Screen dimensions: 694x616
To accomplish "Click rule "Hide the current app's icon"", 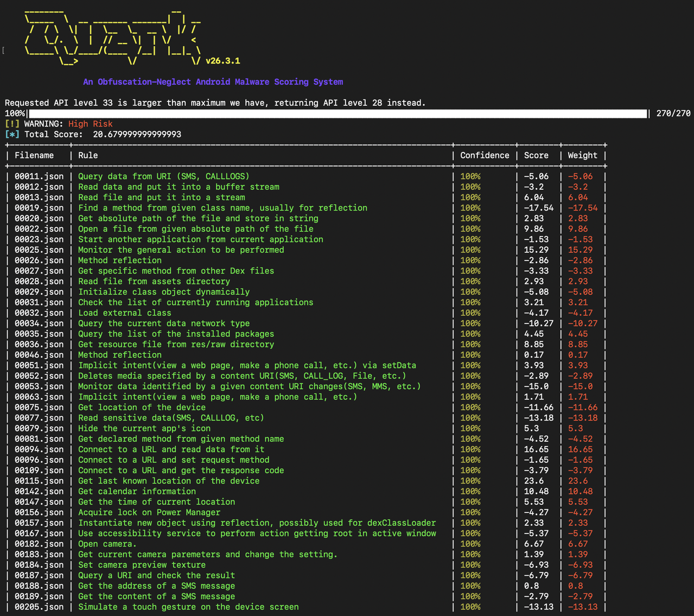I will (x=144, y=428).
